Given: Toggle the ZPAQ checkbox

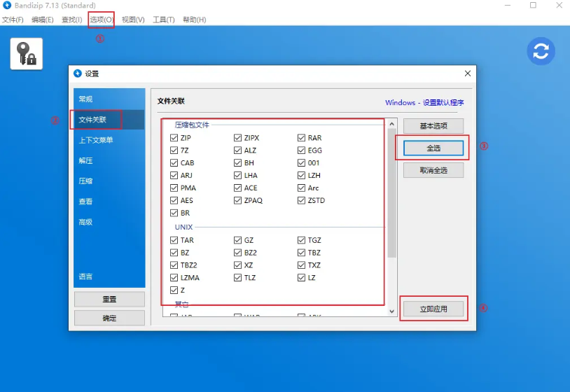Looking at the screenshot, I should [238, 200].
